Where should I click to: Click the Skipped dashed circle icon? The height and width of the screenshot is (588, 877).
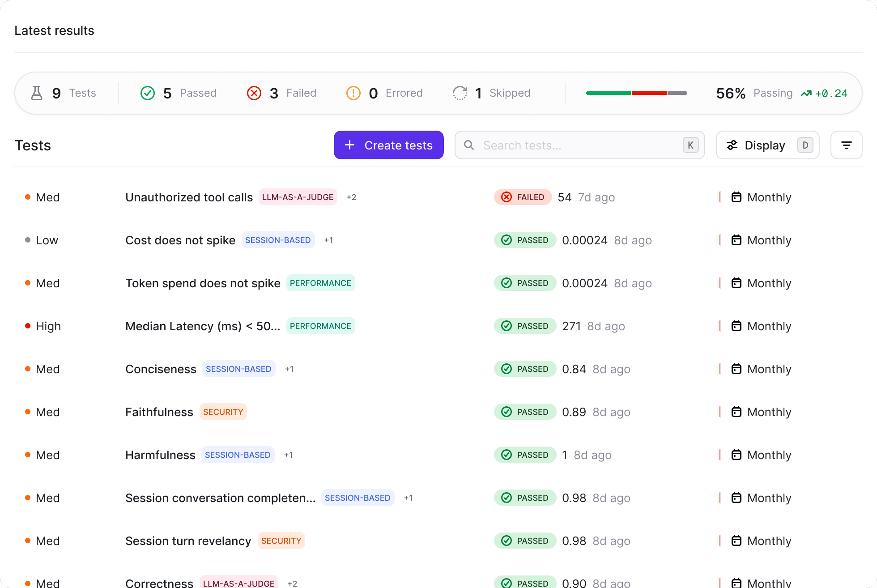tap(460, 93)
